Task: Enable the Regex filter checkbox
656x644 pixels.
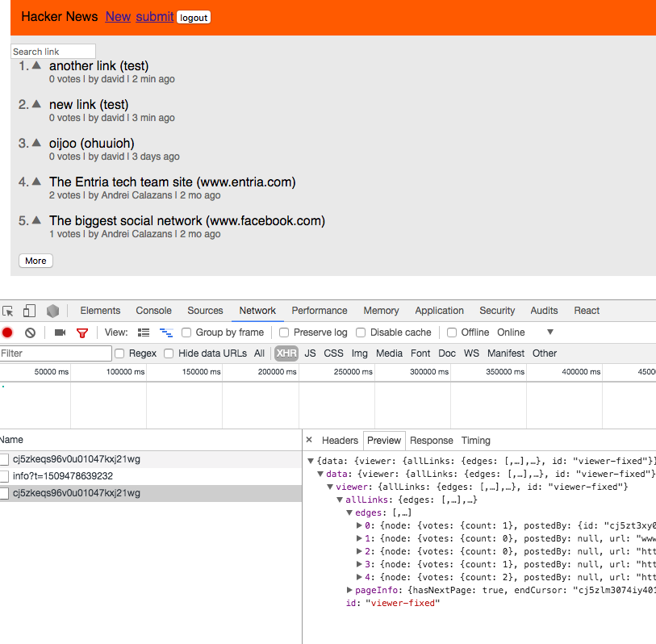Action: point(119,353)
